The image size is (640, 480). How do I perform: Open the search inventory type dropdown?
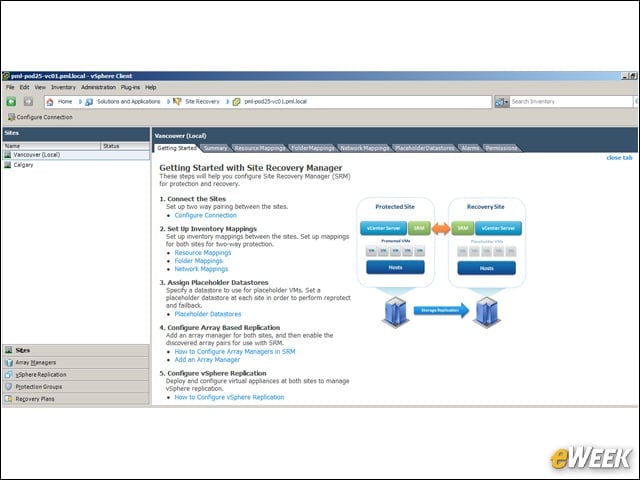502,102
